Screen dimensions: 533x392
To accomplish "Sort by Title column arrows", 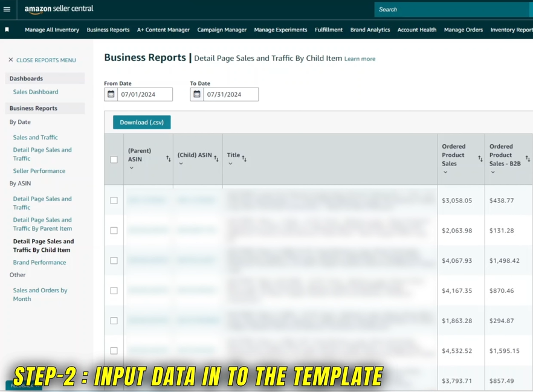I will (244, 159).
